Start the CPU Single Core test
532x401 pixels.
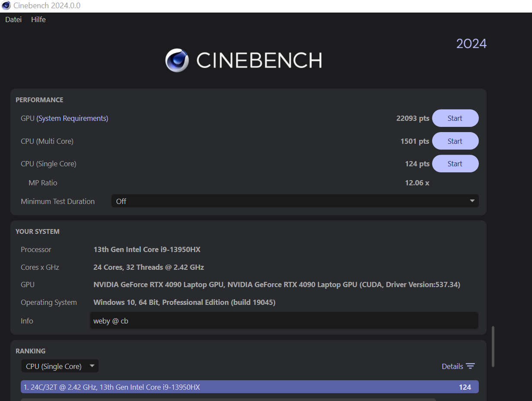(x=455, y=164)
